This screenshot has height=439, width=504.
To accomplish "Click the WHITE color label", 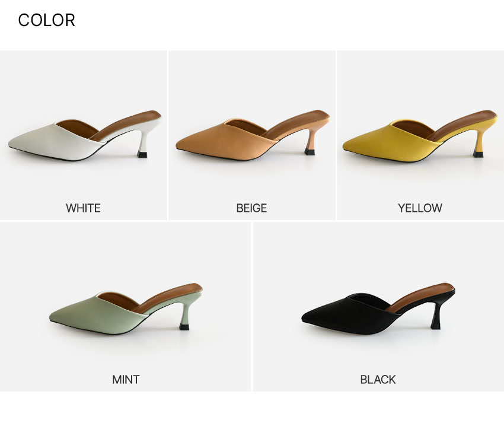I will point(83,208).
